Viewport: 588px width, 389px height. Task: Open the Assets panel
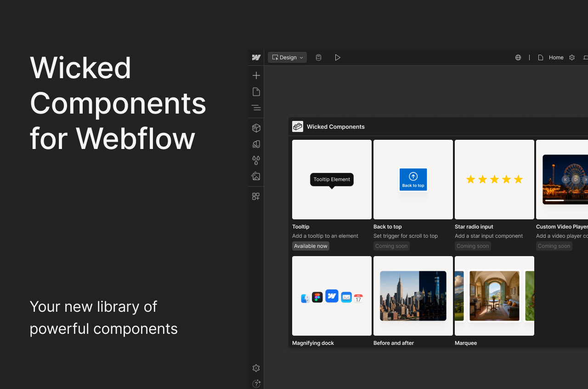tap(256, 176)
